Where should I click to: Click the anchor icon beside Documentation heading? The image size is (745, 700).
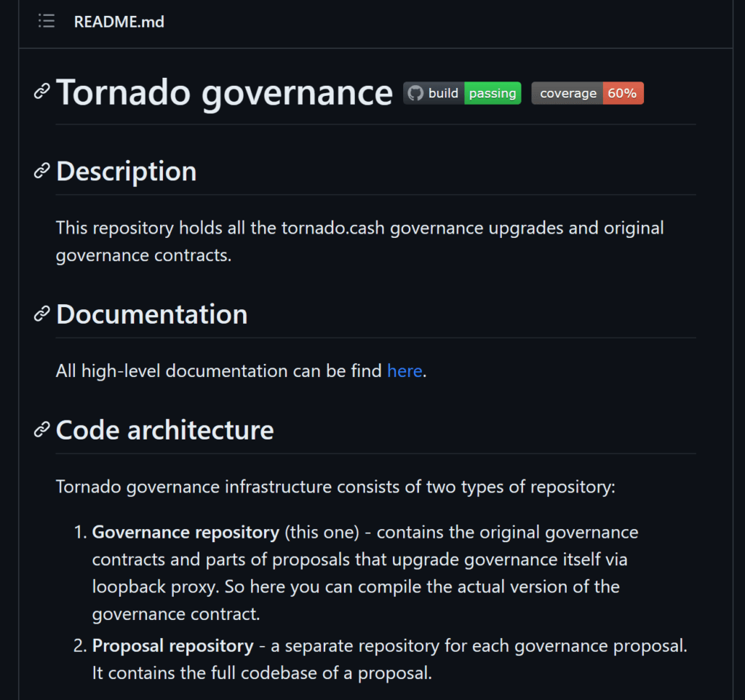[41, 314]
